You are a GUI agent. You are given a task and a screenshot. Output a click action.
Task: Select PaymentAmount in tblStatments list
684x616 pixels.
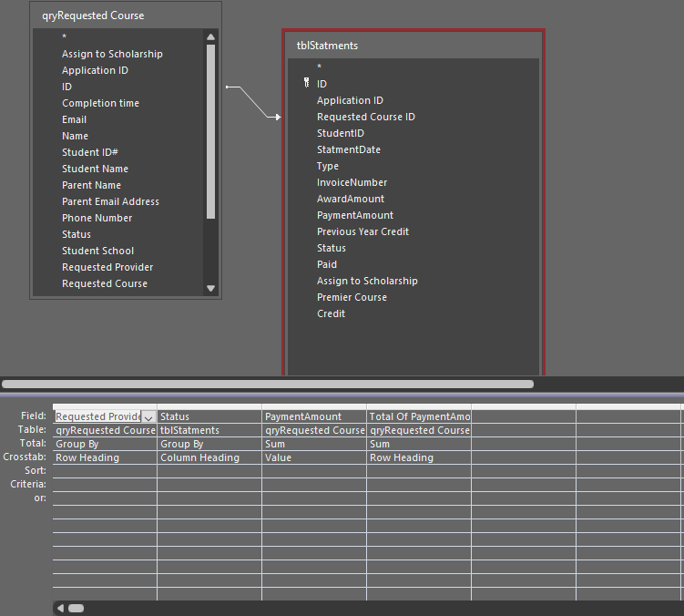click(x=355, y=215)
